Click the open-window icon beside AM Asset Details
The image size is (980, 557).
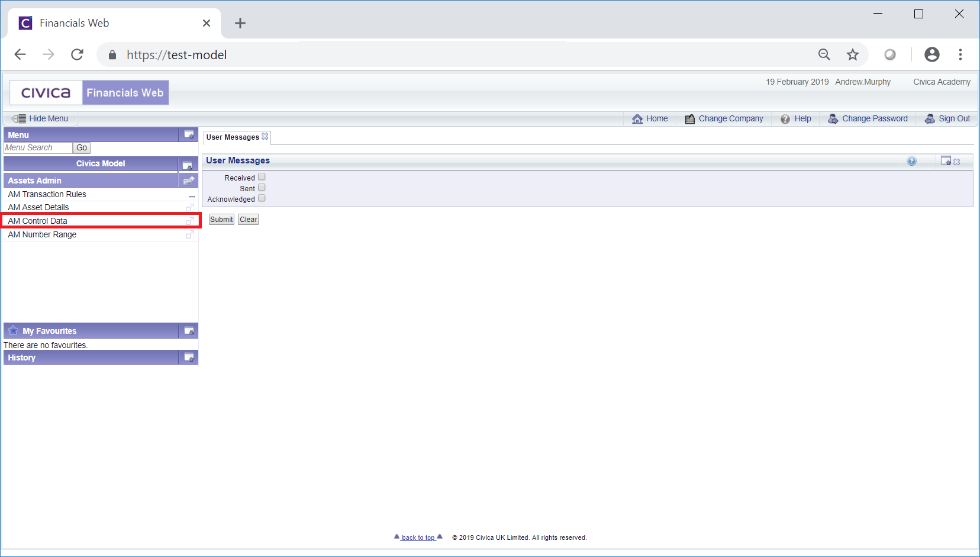(x=190, y=207)
